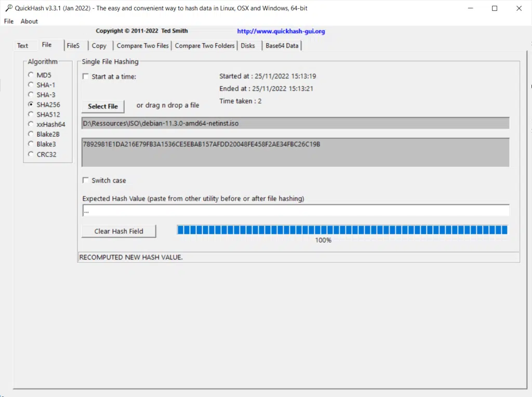Click the 'or drag n drop a file' label
This screenshot has width=532, height=397.
click(168, 105)
